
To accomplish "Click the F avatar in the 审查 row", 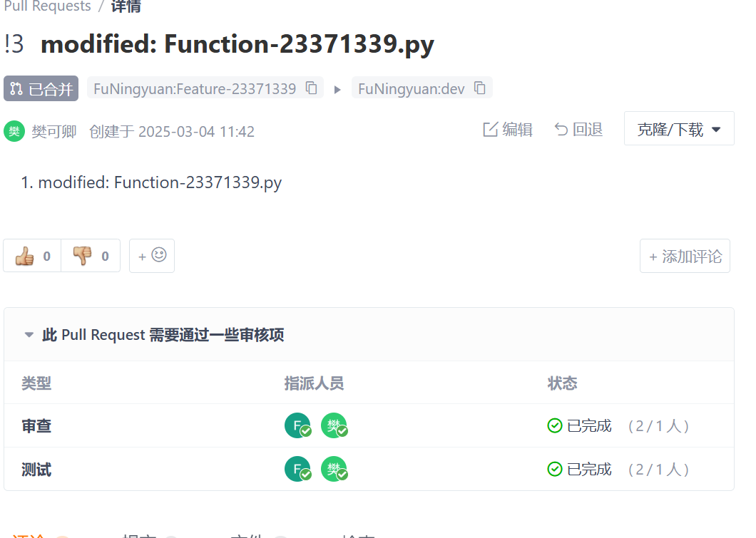I will [298, 425].
